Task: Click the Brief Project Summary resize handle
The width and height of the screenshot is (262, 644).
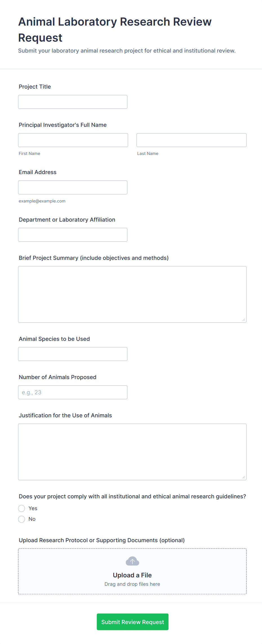Action: coord(243,319)
